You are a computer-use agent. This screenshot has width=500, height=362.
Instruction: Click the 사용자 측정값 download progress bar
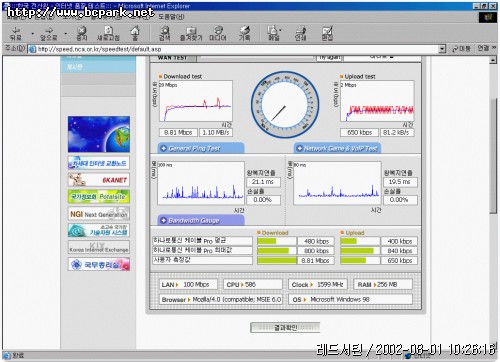277,260
